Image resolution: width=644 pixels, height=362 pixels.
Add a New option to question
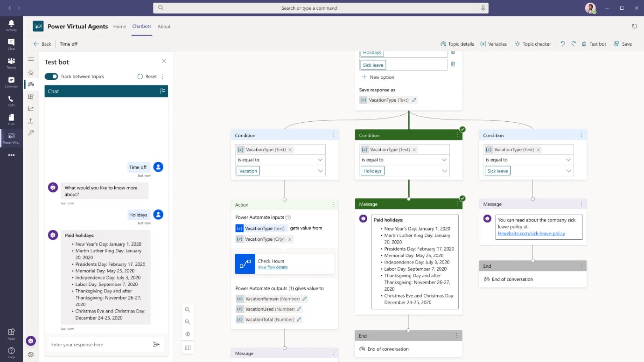[378, 77]
